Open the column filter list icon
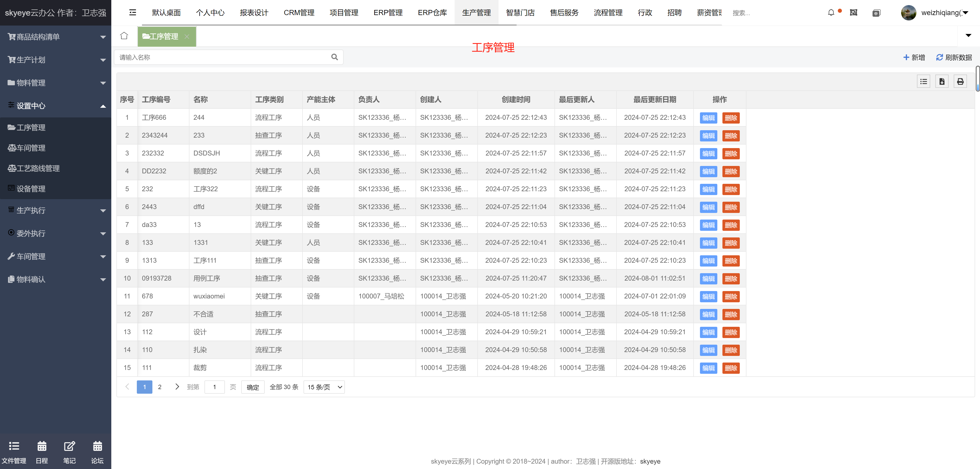The height and width of the screenshot is (469, 980). click(923, 81)
